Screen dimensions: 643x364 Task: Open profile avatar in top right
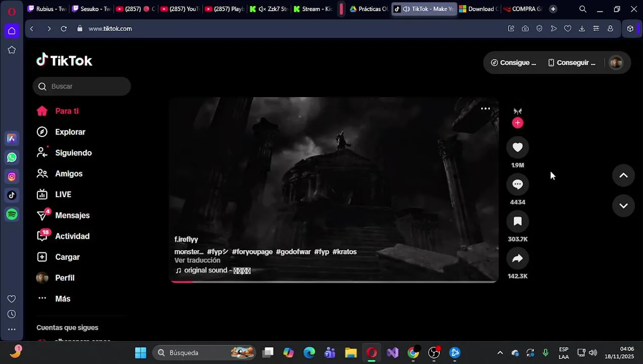[616, 63]
